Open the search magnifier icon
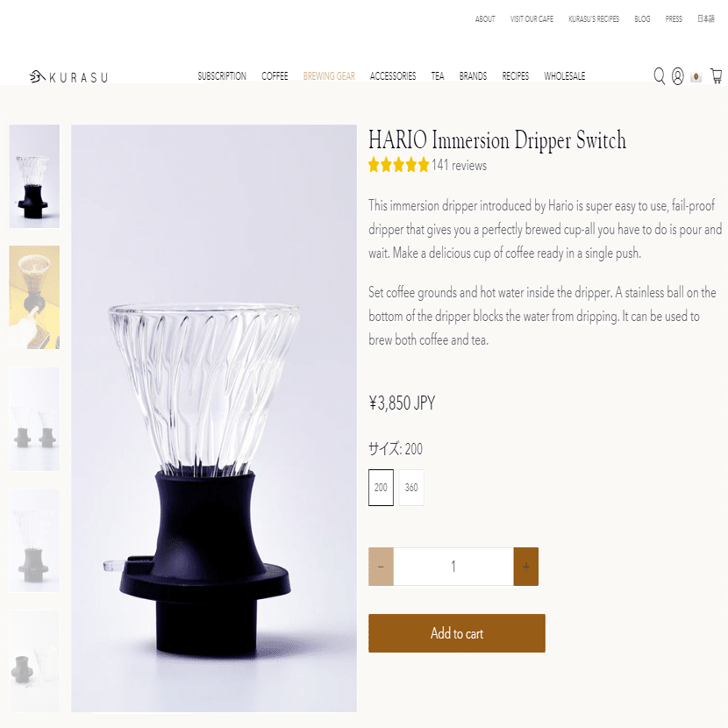728x728 pixels. pyautogui.click(x=660, y=76)
